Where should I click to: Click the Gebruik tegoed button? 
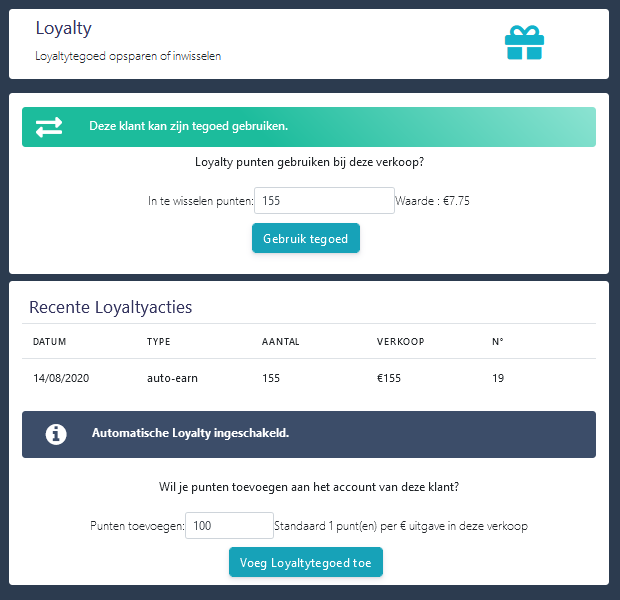(x=306, y=238)
